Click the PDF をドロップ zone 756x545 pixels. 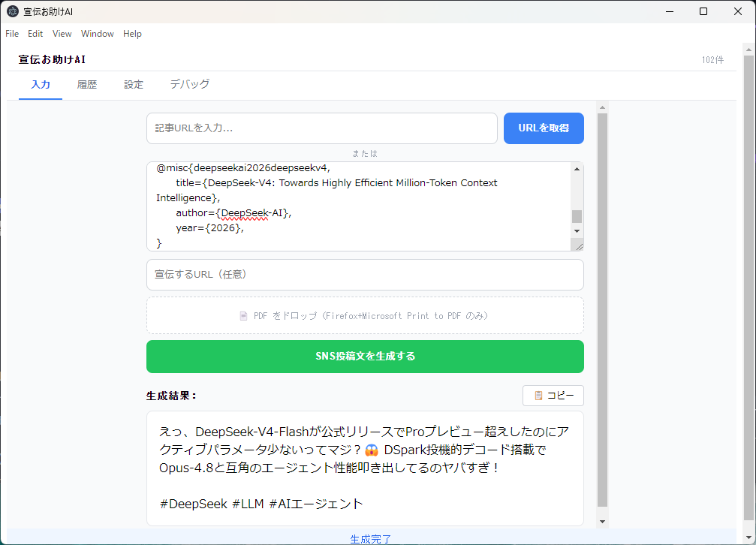coord(365,315)
